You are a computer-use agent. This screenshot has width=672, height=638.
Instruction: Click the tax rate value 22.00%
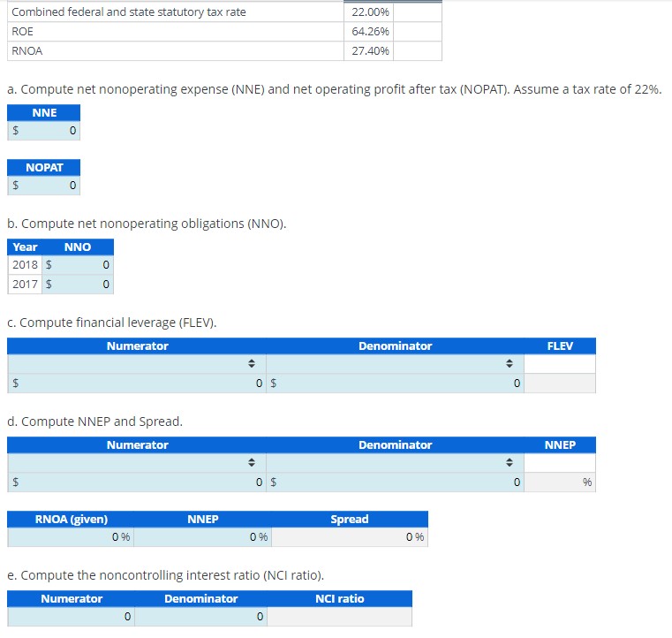[370, 12]
